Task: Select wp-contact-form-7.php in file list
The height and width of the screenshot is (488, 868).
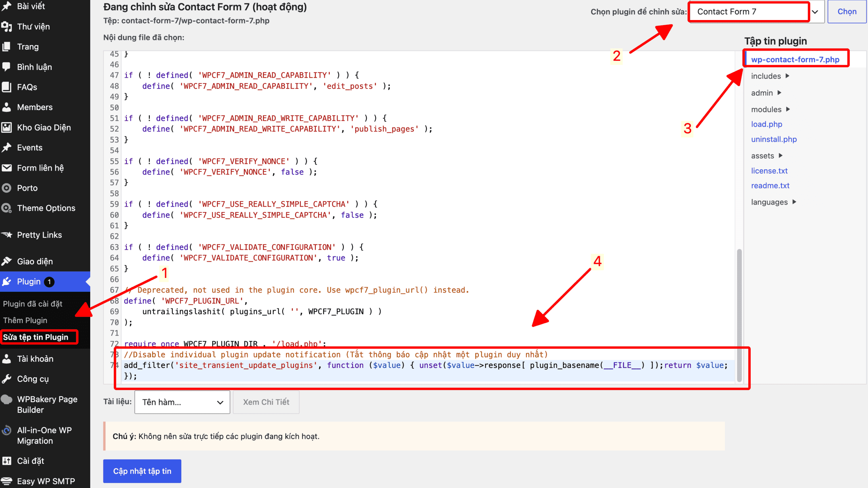Action: [795, 59]
